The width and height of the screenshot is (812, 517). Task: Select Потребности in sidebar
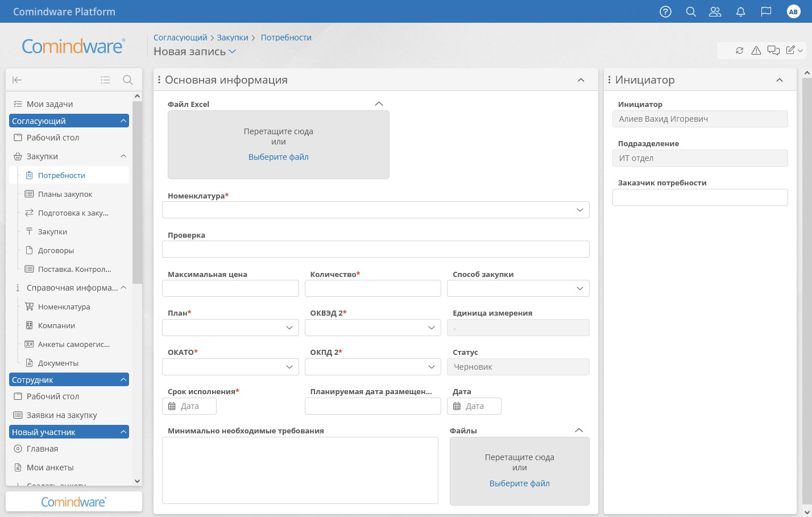click(x=69, y=175)
